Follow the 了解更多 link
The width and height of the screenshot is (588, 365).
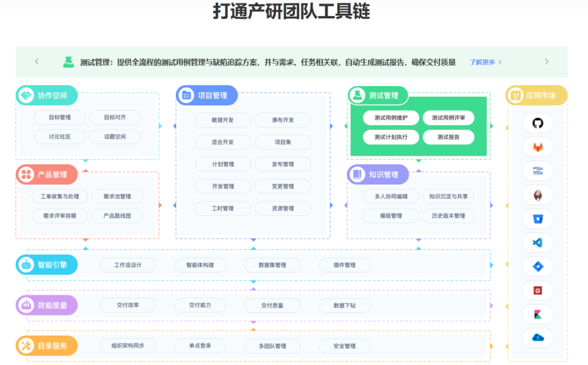[485, 62]
